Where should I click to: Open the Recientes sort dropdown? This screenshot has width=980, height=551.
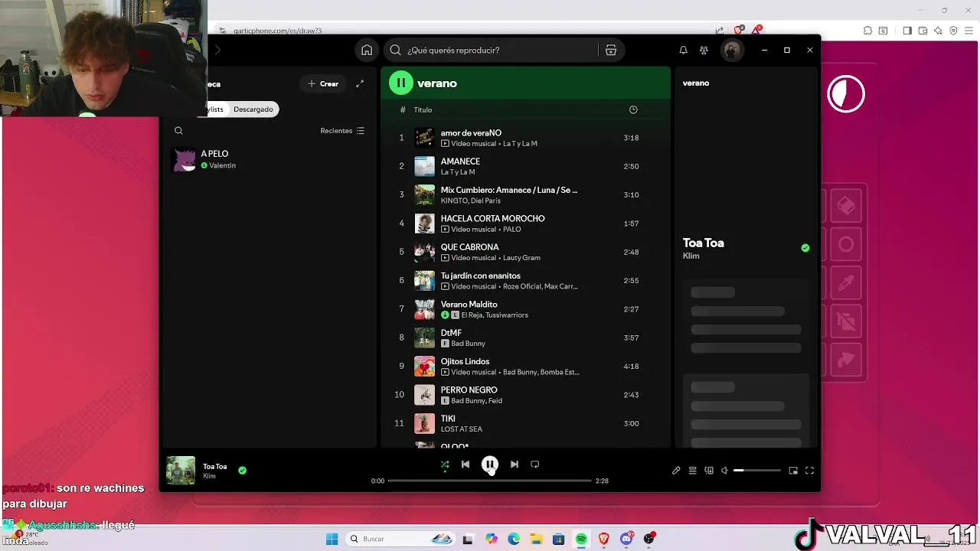(x=342, y=131)
